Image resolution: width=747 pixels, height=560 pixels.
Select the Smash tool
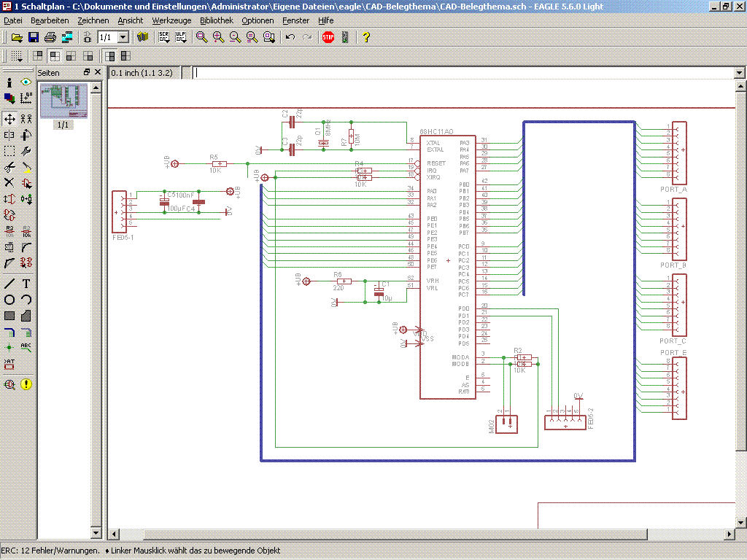click(x=9, y=247)
